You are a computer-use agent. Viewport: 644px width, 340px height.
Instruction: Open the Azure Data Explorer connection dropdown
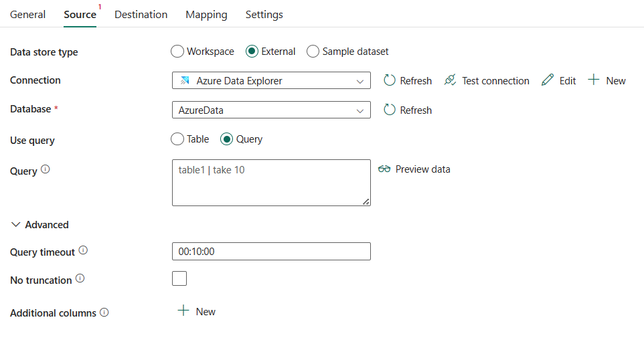pyautogui.click(x=272, y=80)
